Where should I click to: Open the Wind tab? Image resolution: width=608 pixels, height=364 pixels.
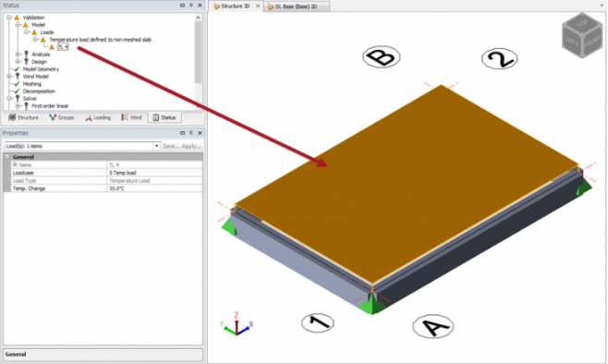[x=131, y=117]
